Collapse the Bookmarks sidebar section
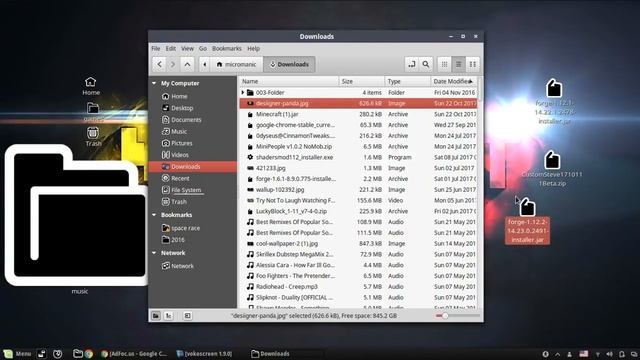This screenshot has height=360, width=640. pos(154,215)
